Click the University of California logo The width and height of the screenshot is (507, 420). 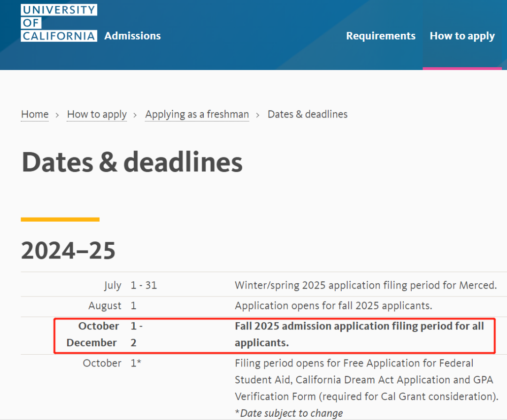[59, 23]
